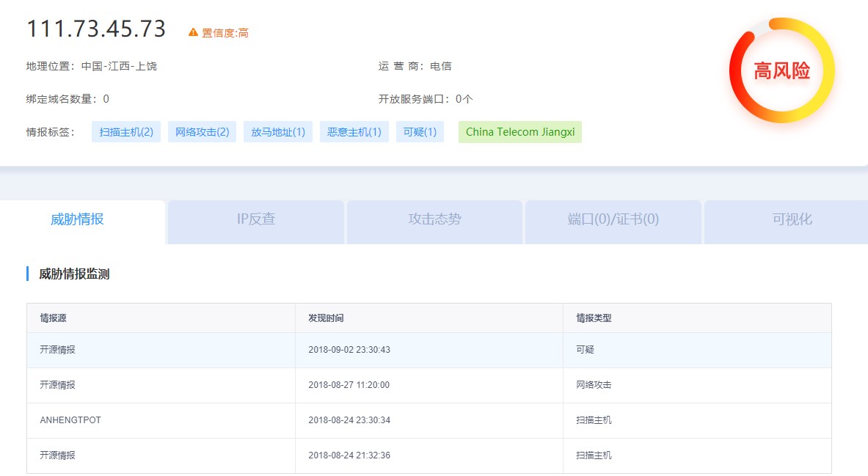The image size is (868, 476).
Task: Click 开源情报 in the 21:32:36 row
Action: tap(57, 455)
